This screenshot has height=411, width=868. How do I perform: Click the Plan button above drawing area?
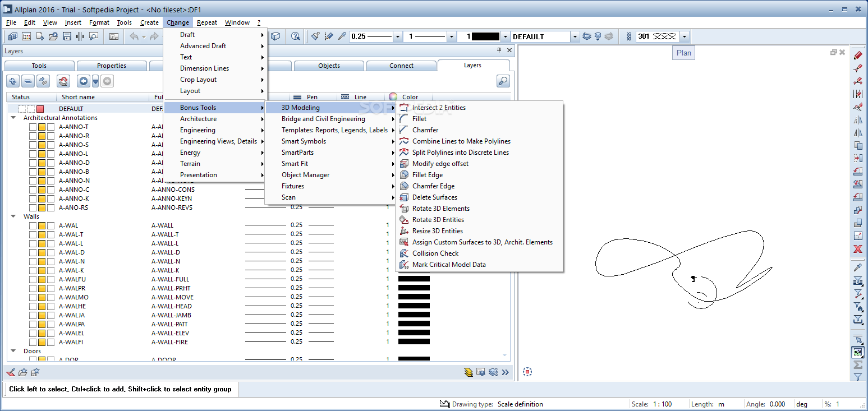(x=683, y=53)
